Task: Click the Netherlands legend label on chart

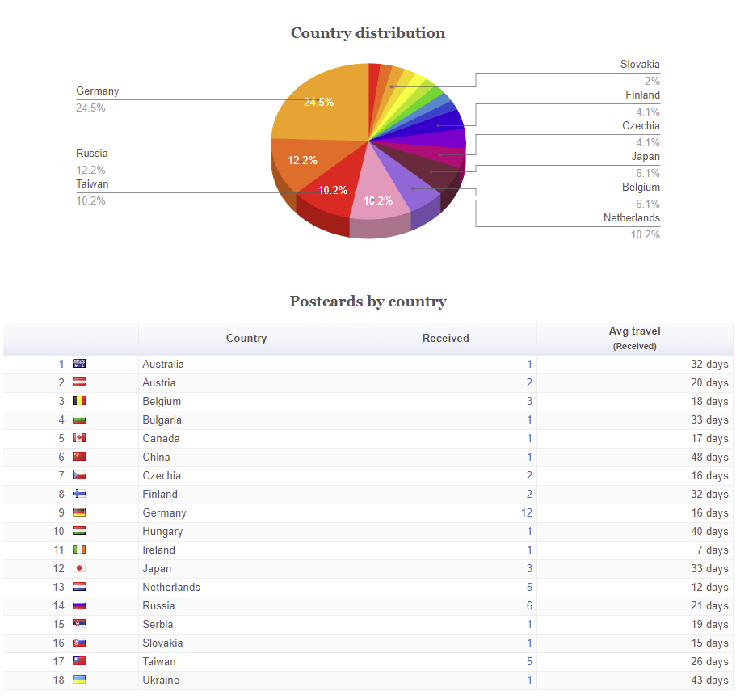Action: tap(631, 217)
